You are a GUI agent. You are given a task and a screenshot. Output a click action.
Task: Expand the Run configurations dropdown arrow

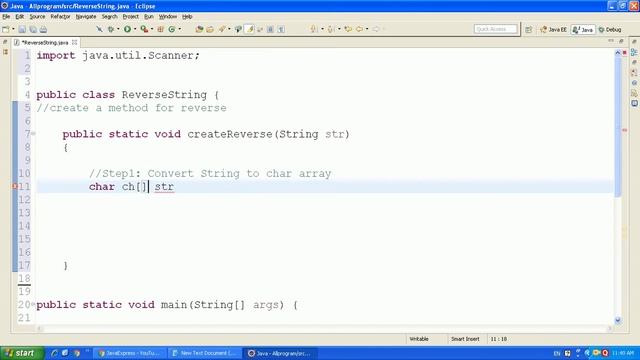(135, 29)
